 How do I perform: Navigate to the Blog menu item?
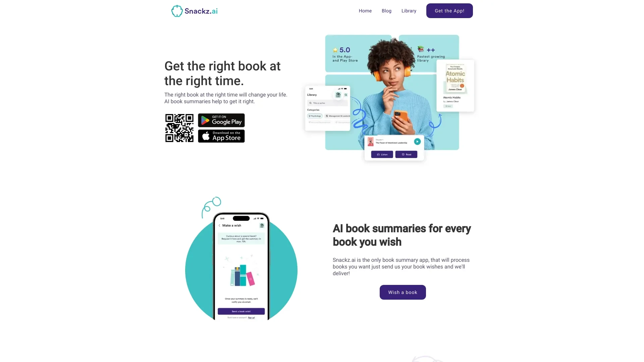click(387, 11)
